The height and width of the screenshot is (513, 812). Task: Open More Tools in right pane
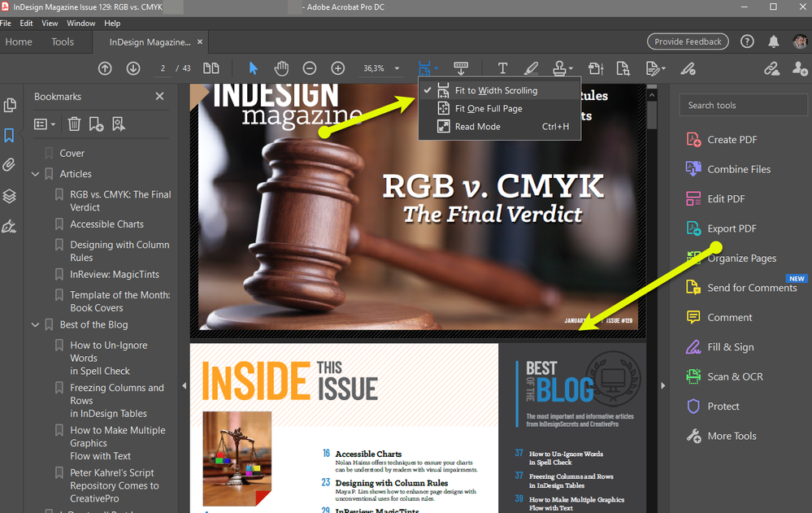(x=722, y=436)
